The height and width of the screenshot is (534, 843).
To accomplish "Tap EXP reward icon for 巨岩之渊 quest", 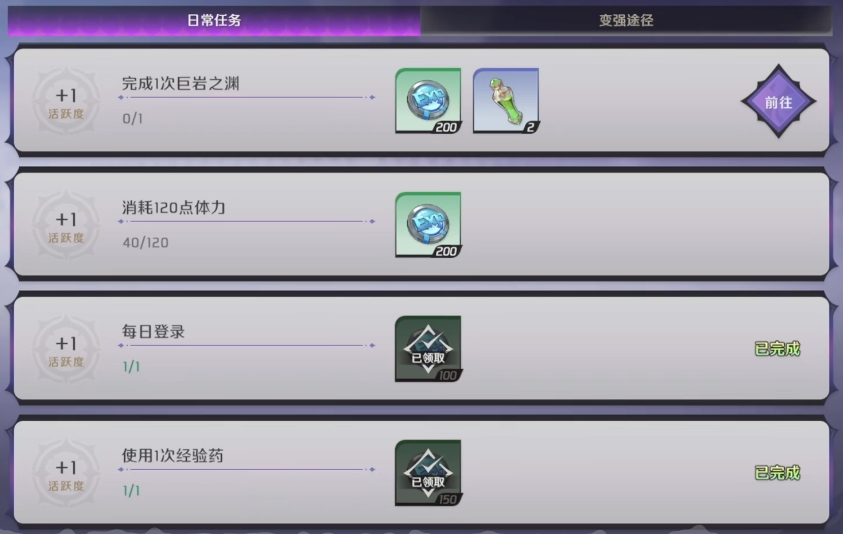I will (428, 101).
